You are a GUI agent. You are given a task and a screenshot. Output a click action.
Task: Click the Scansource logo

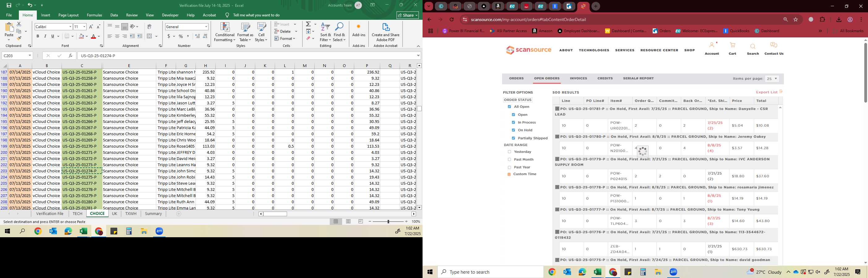(528, 50)
